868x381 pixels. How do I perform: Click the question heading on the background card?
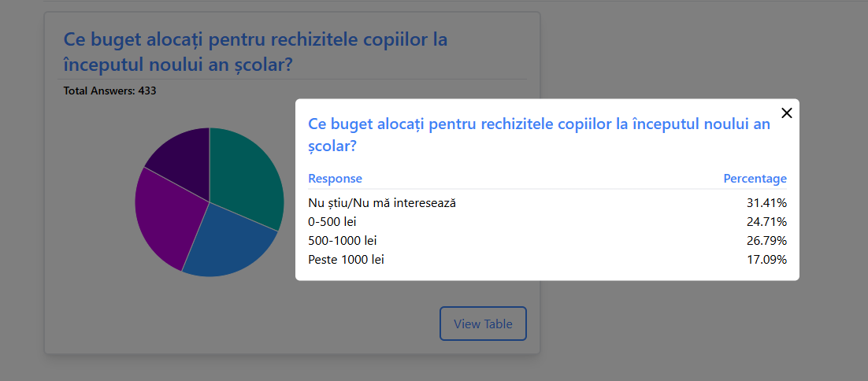[x=255, y=52]
